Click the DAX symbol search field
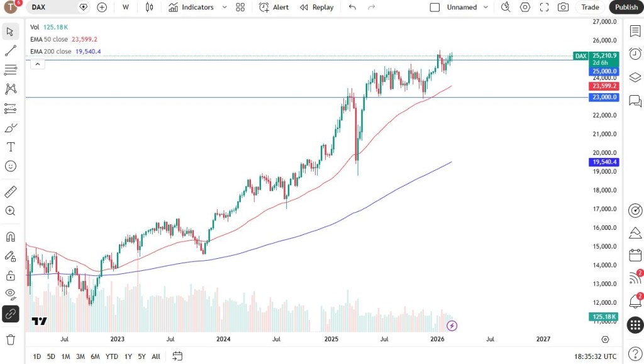The width and height of the screenshot is (644, 364). 53,8
